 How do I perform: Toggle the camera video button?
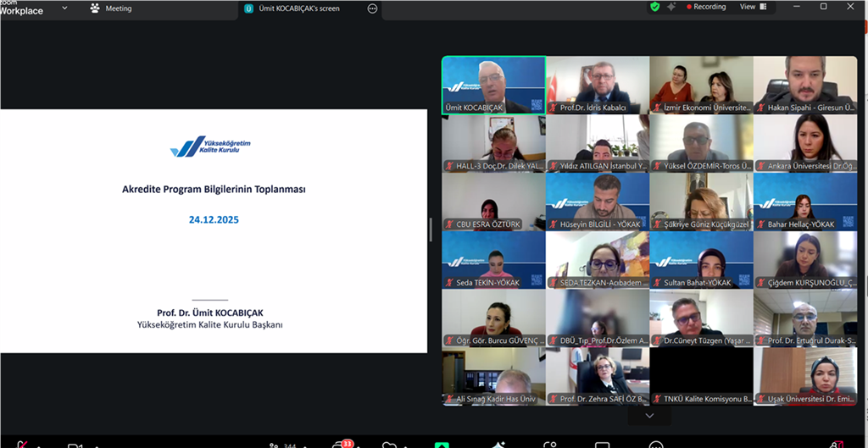click(x=75, y=445)
